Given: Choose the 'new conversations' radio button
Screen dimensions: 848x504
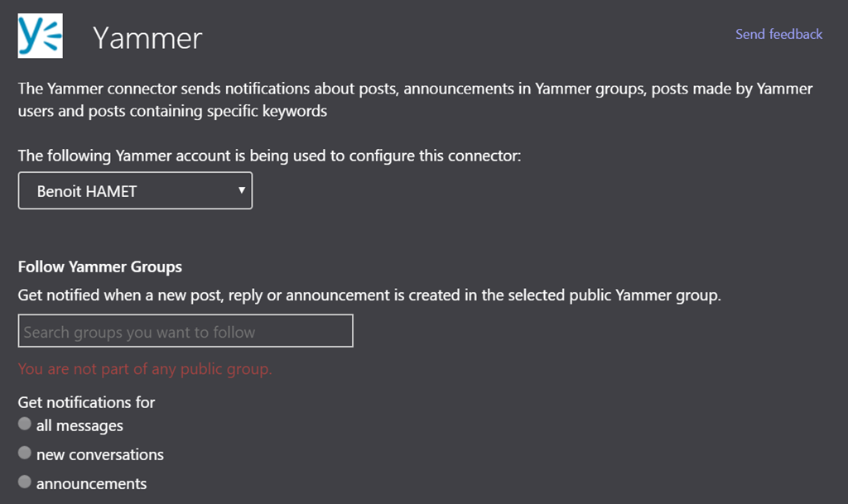Looking at the screenshot, I should [x=25, y=454].
